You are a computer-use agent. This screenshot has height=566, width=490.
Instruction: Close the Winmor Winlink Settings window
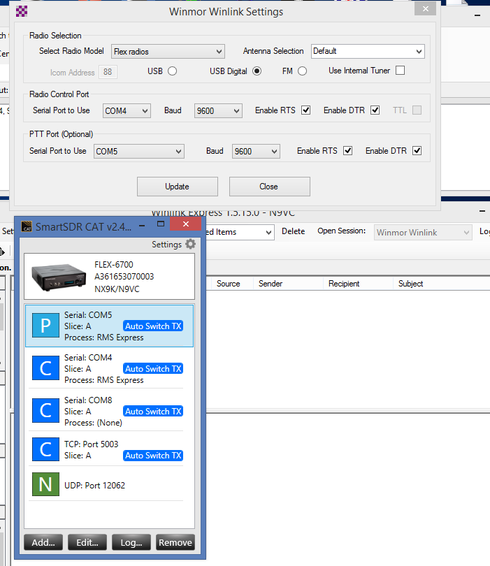coord(425,9)
